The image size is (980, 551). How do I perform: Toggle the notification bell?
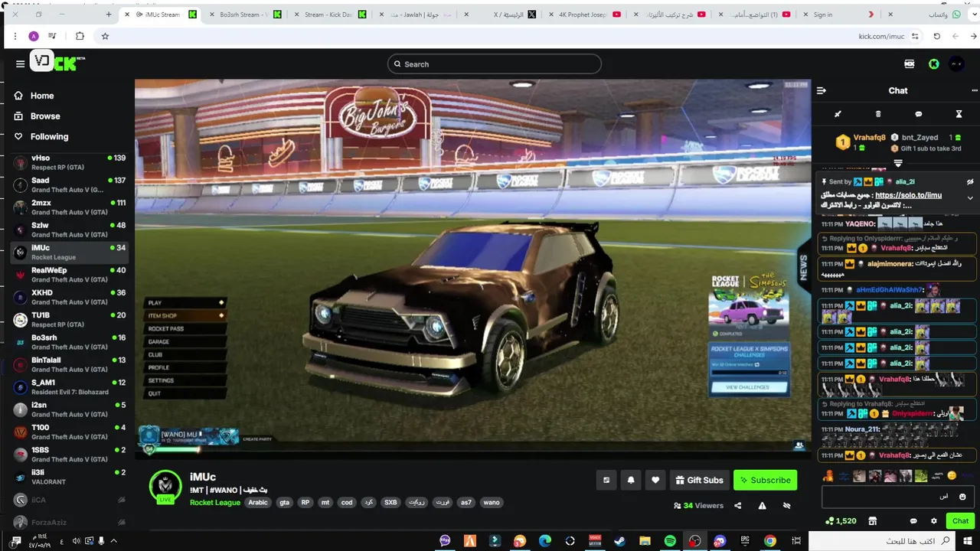(631, 480)
